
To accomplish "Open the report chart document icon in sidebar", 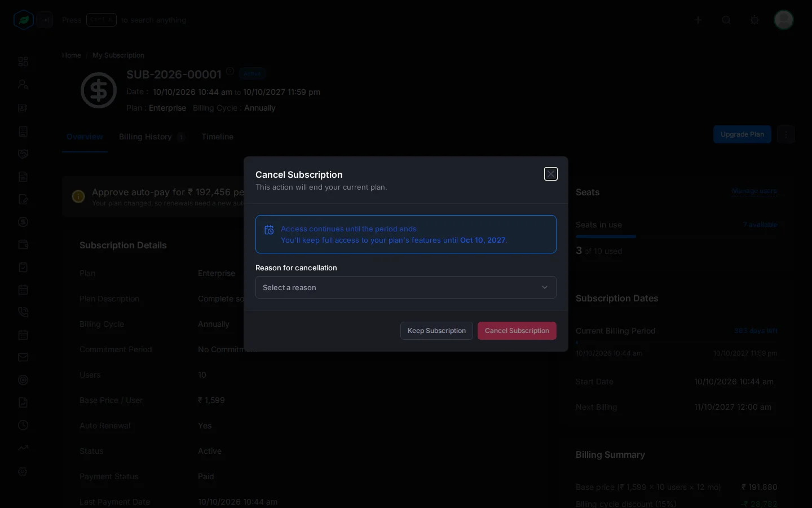I will coord(23,402).
